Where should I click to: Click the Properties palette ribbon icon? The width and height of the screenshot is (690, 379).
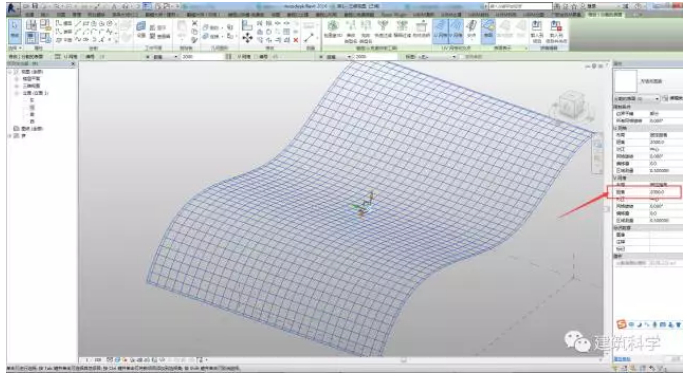point(31,37)
